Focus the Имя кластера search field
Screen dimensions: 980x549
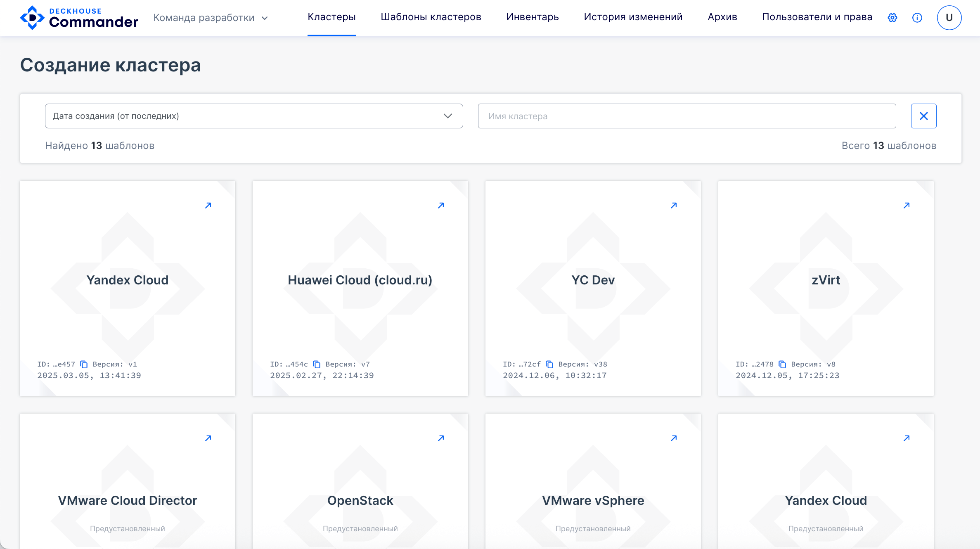687,116
